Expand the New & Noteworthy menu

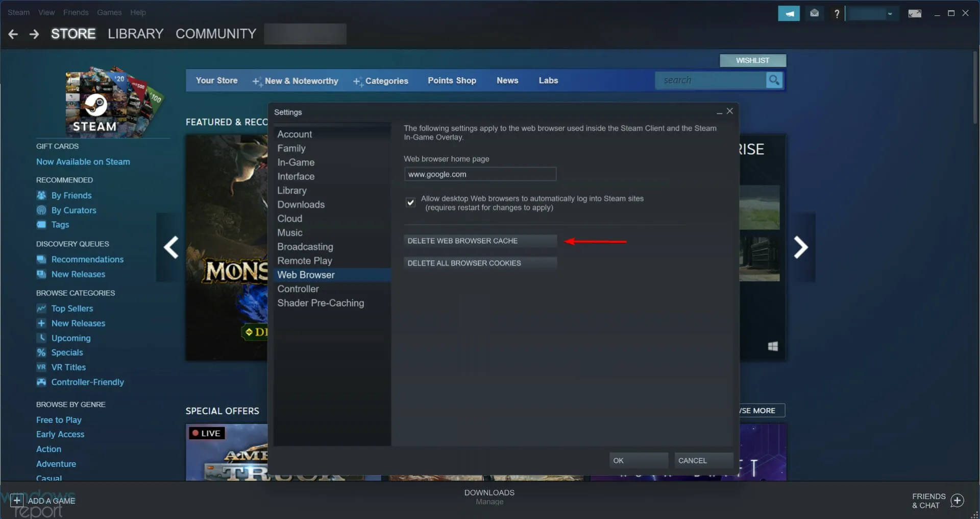296,81
